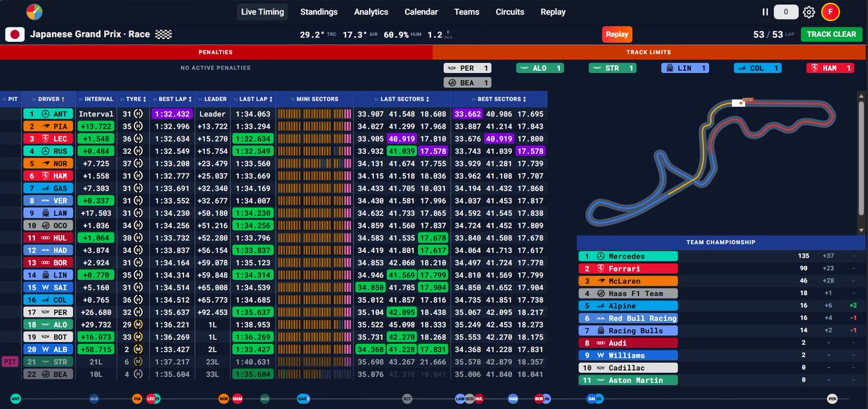The width and height of the screenshot is (868, 409).
Task: Click the medium tyre icon in ALB row
Action: pos(138,349)
